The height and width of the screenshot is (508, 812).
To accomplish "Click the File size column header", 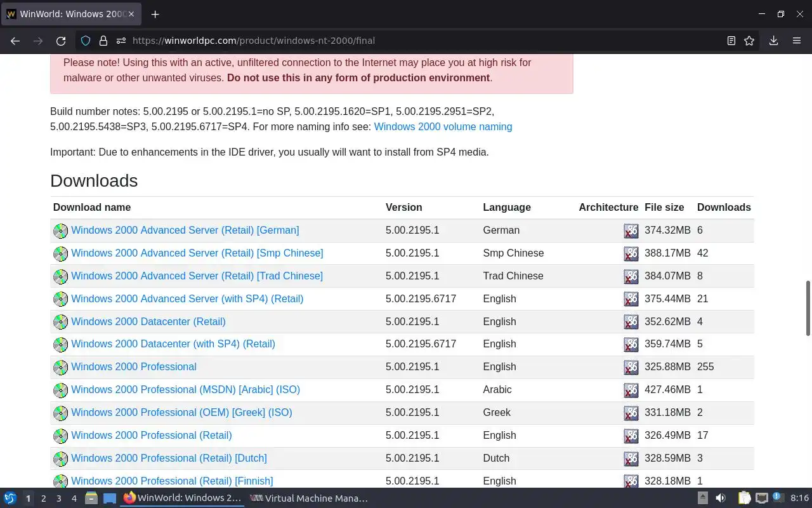I will click(x=664, y=207).
